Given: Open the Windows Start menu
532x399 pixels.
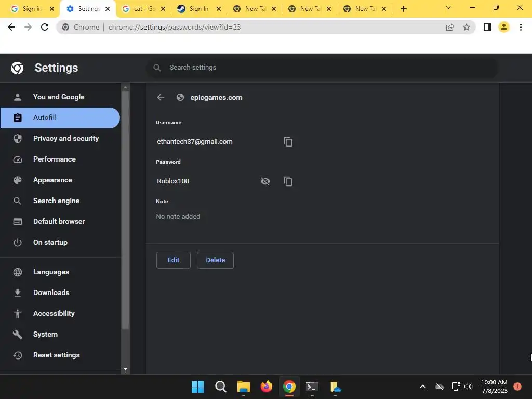Looking at the screenshot, I should click(x=197, y=387).
